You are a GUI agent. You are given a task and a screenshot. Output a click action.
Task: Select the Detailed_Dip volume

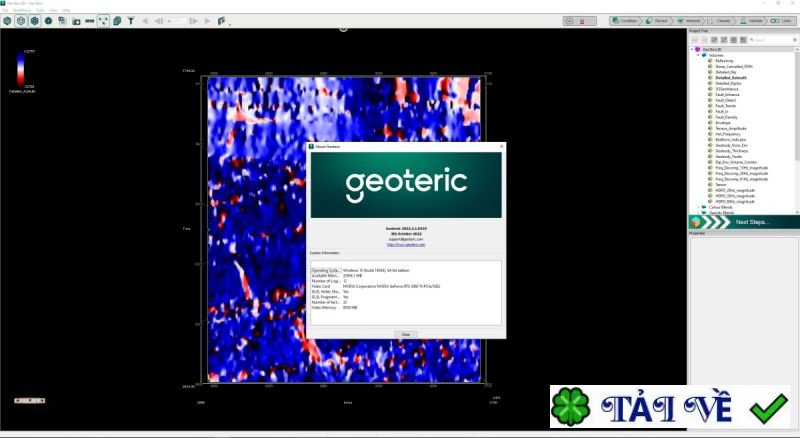(726, 72)
